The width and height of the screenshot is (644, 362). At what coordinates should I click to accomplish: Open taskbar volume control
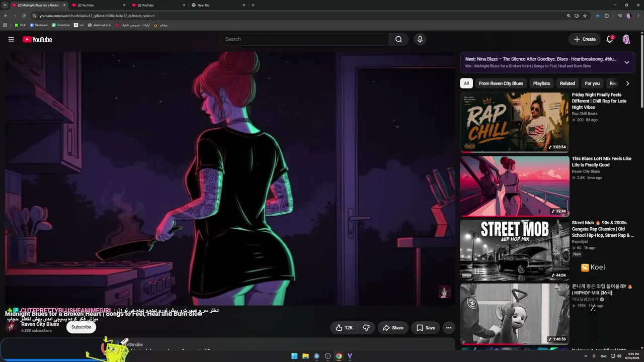click(619, 356)
